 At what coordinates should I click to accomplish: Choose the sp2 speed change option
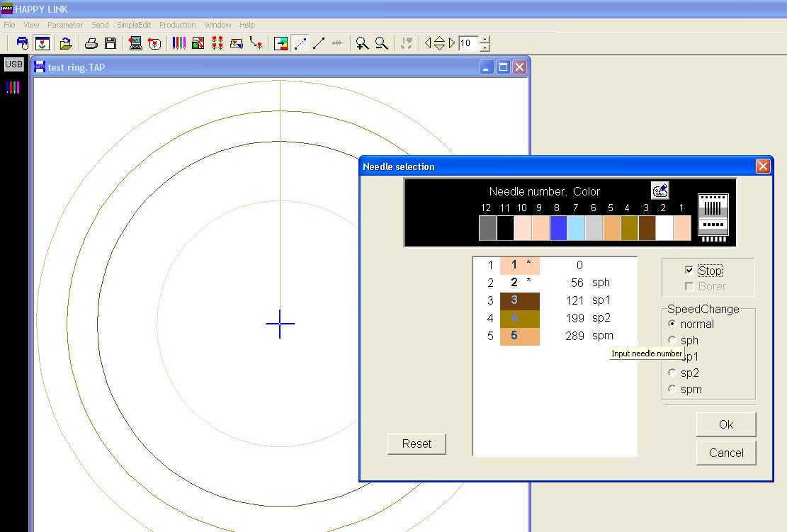672,373
